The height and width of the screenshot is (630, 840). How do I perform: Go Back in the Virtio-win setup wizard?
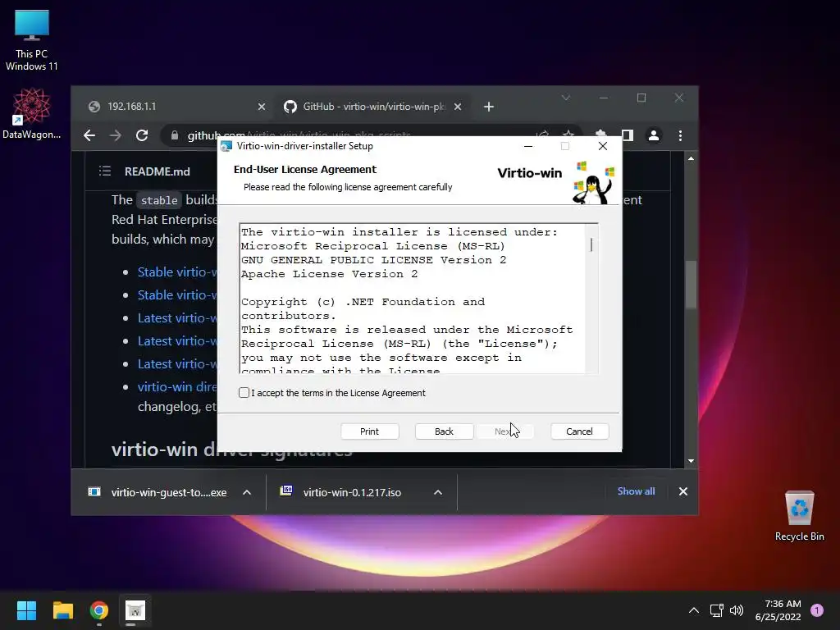tap(444, 431)
